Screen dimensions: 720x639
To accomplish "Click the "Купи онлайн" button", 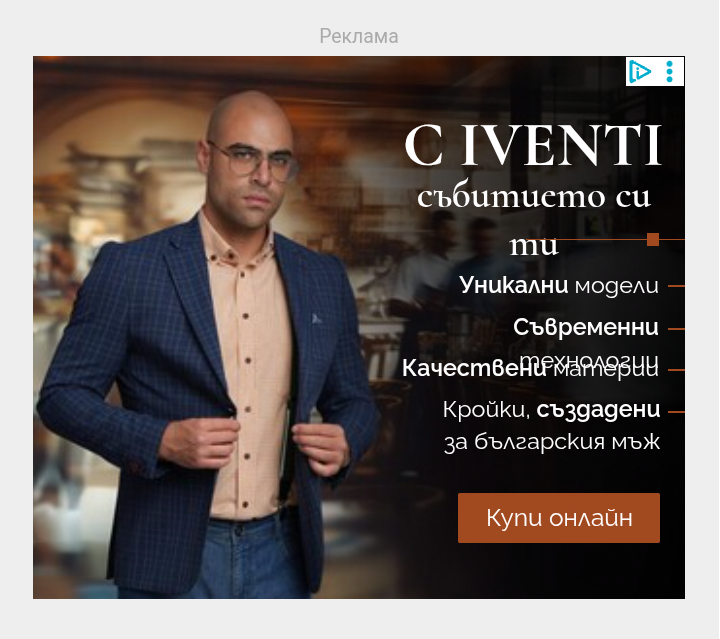I will click(559, 518).
